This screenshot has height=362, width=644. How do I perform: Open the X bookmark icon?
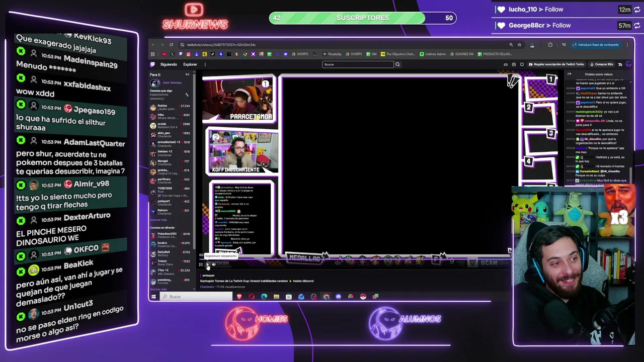tap(172, 54)
